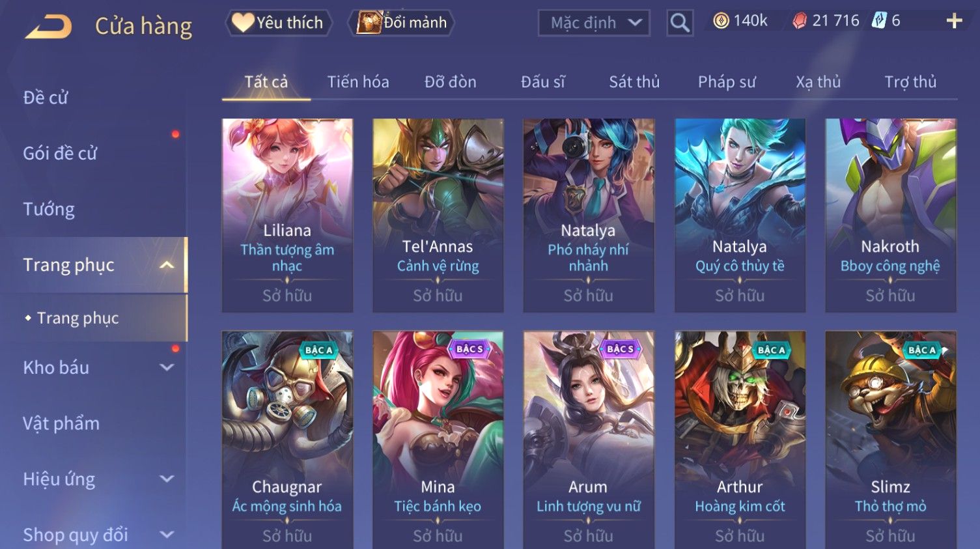Go to Gói đề cử in sidebar
The width and height of the screenshot is (980, 549).
point(60,154)
